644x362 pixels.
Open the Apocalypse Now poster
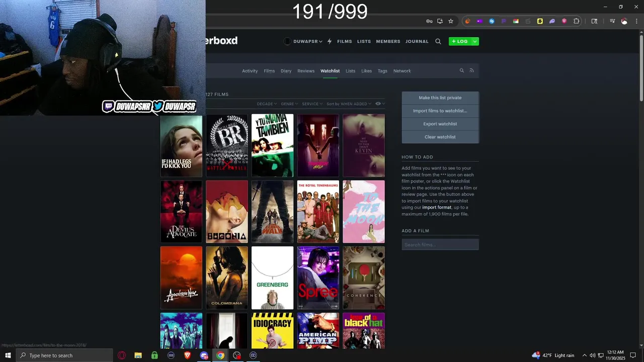click(181, 278)
